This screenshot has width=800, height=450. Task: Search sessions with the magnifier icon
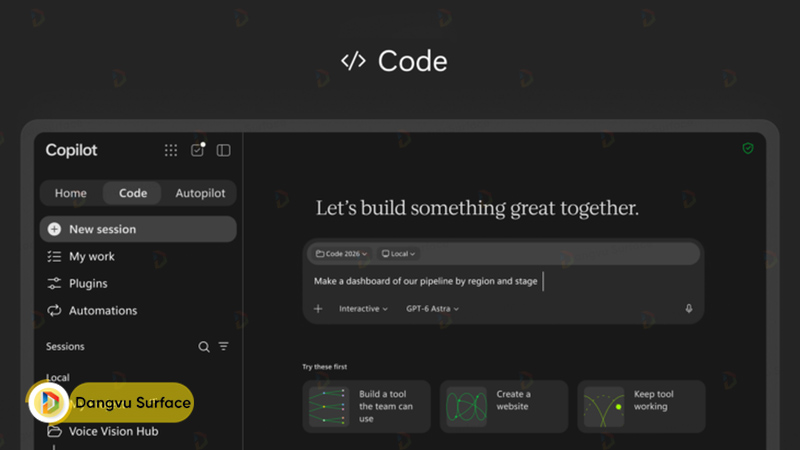204,347
